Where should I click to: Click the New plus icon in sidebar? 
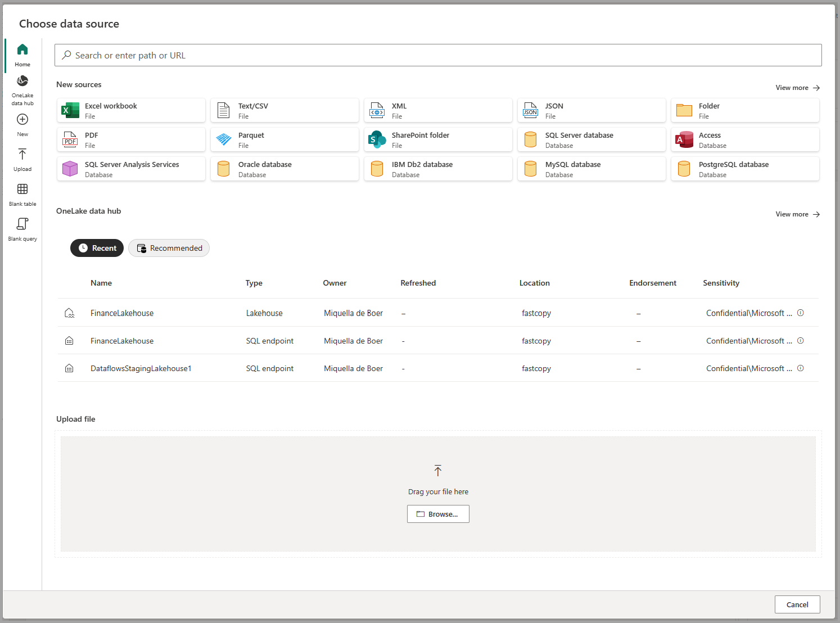(x=22, y=120)
